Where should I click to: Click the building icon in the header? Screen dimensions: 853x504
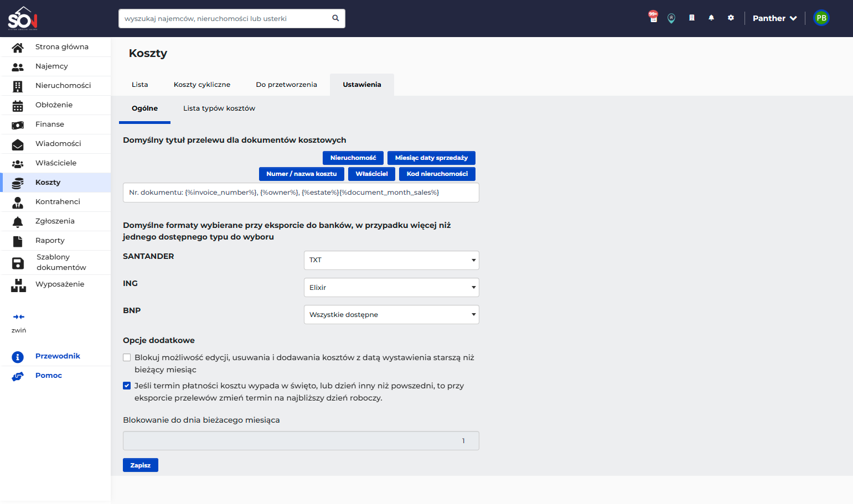[x=691, y=18]
